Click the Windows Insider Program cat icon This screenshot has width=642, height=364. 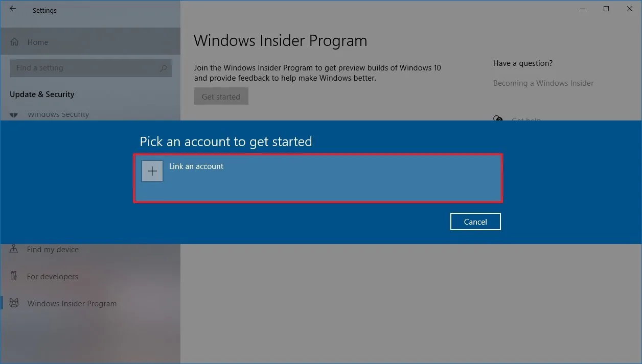coord(15,303)
